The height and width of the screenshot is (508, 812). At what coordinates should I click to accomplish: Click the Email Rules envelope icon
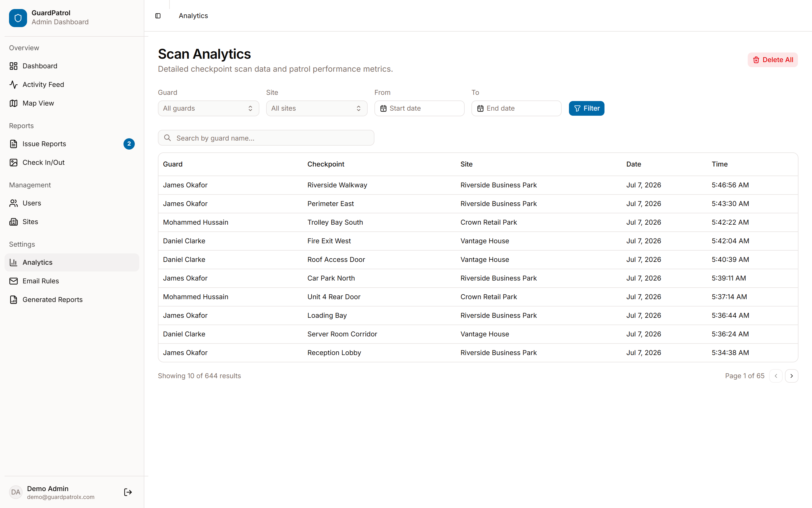(x=14, y=281)
